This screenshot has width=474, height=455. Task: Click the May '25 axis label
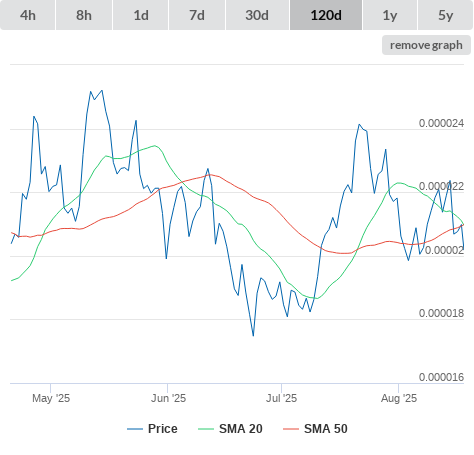(x=51, y=398)
